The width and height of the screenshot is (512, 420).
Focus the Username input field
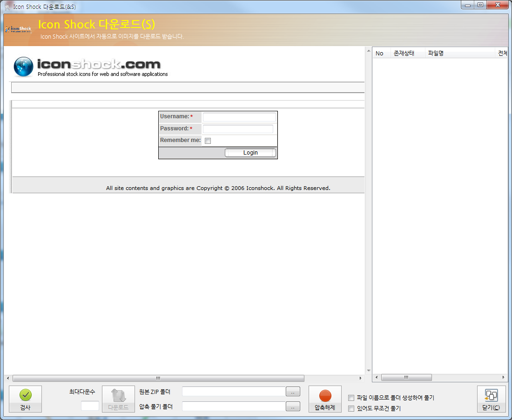[239, 117]
